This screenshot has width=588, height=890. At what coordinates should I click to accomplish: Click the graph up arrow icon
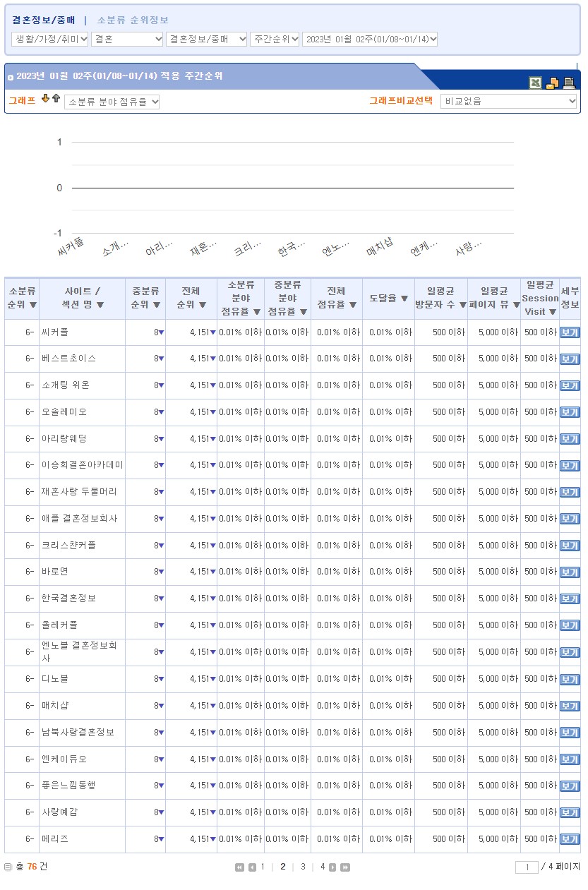[56, 99]
